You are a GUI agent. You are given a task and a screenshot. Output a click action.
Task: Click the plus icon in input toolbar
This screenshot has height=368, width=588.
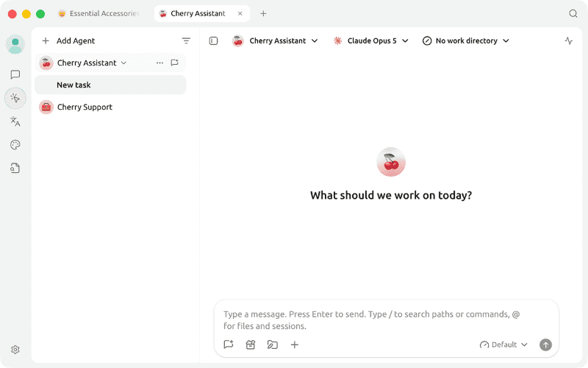pyautogui.click(x=295, y=344)
